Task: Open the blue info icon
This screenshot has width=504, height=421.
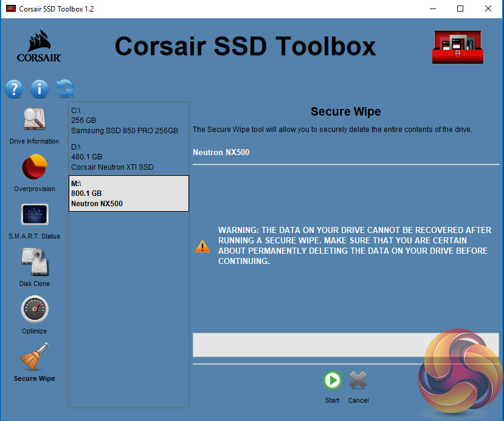Action: point(40,89)
